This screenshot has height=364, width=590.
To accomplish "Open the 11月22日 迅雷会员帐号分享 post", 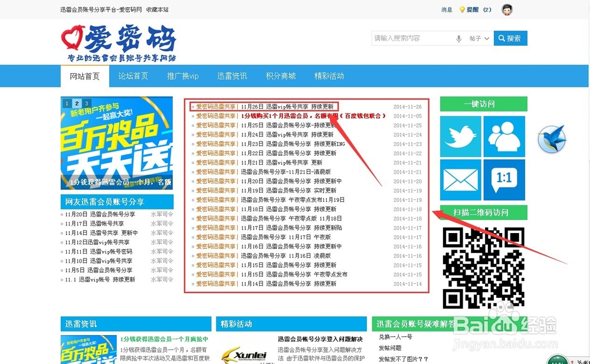I will coord(289,153).
